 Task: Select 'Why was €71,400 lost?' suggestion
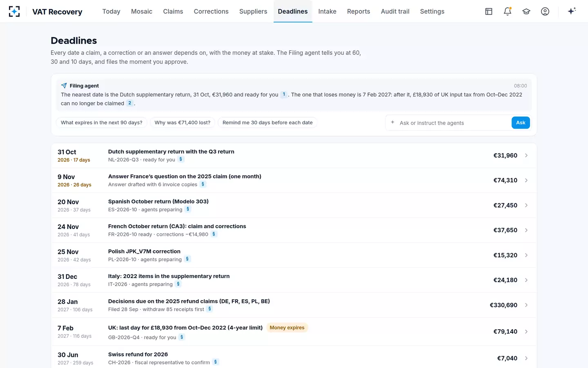[x=183, y=123]
